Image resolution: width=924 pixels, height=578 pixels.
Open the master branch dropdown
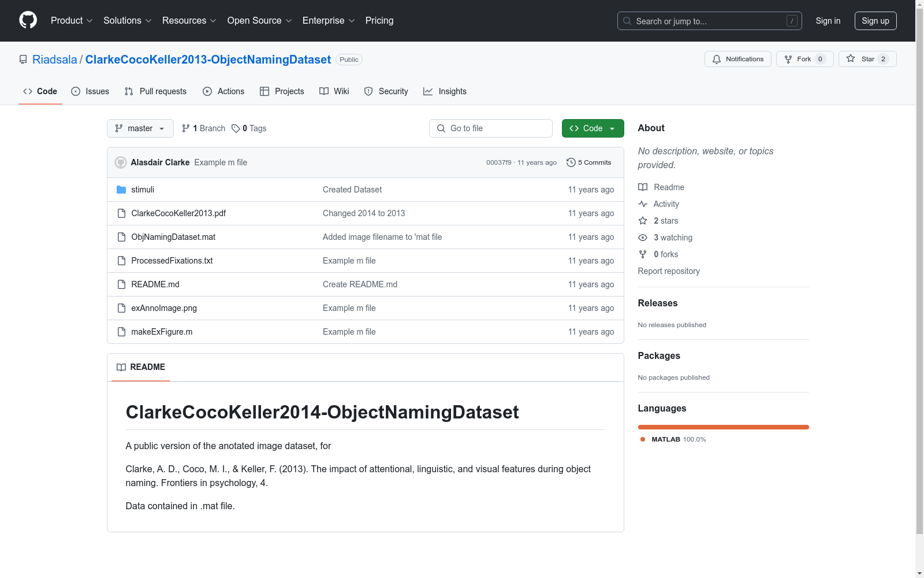[140, 128]
